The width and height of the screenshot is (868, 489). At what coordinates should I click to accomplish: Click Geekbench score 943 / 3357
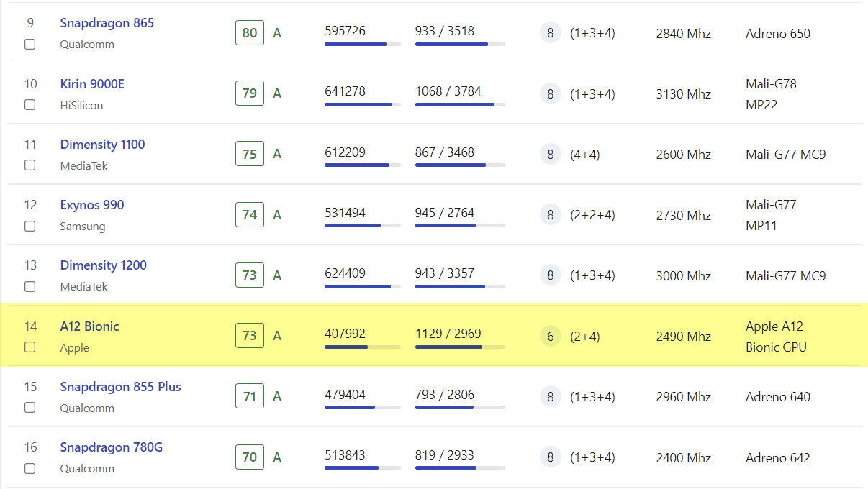(x=445, y=273)
